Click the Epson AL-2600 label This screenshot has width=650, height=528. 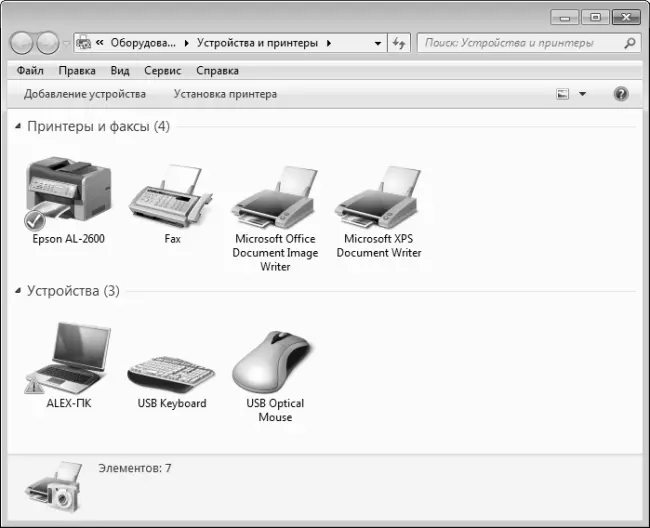point(68,239)
